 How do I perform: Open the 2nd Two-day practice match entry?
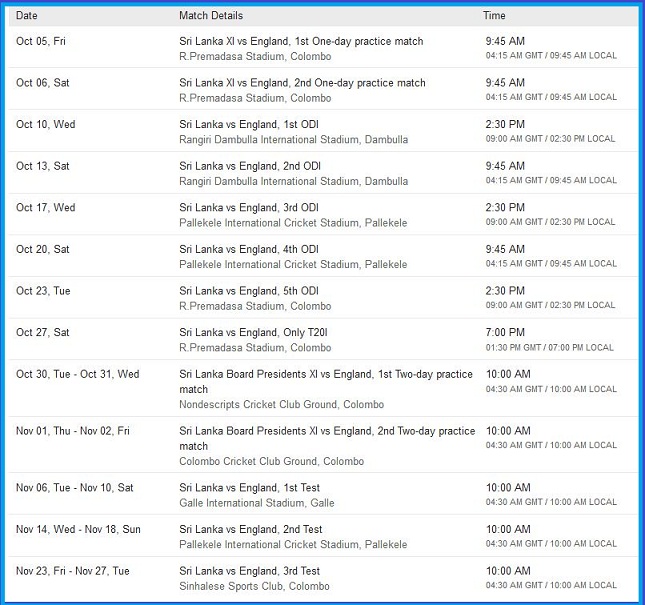click(327, 438)
